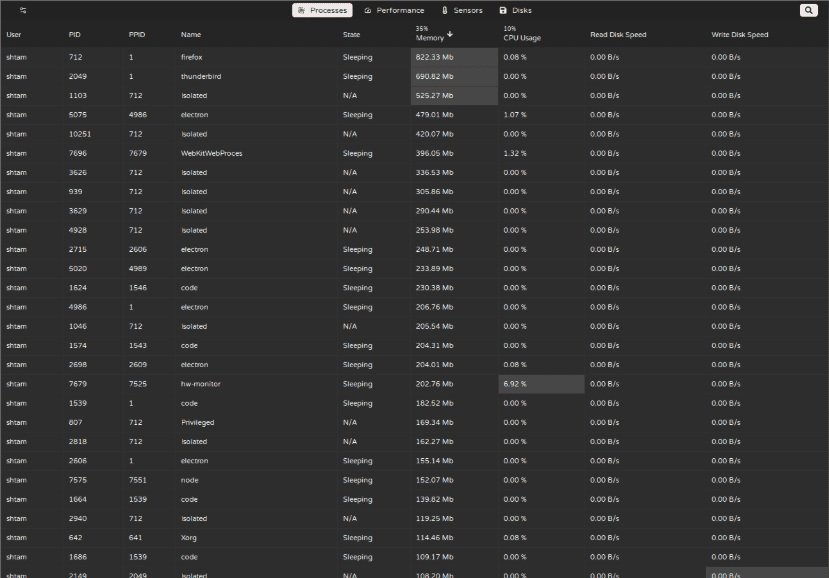Click memory value 305.86 Mb

click(x=434, y=192)
